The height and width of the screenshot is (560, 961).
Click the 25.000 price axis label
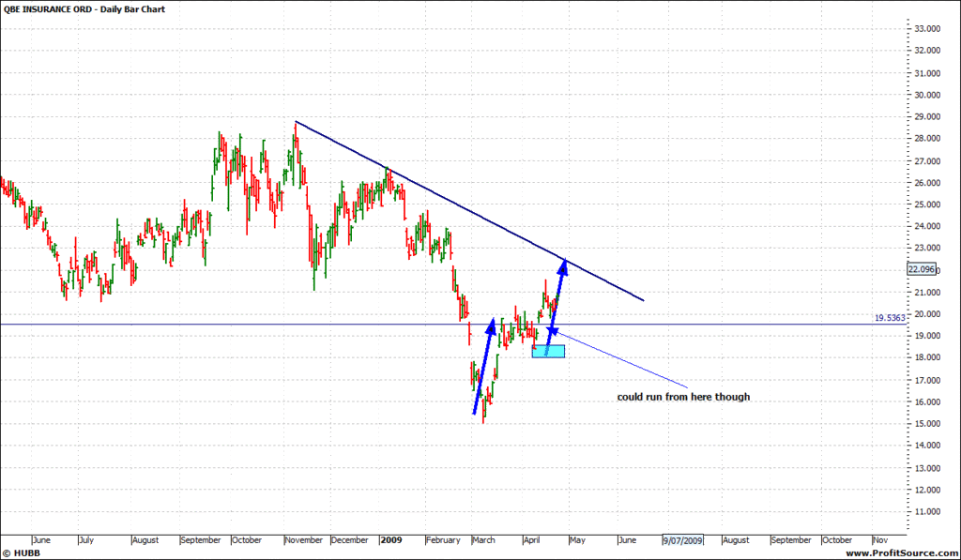coord(927,204)
